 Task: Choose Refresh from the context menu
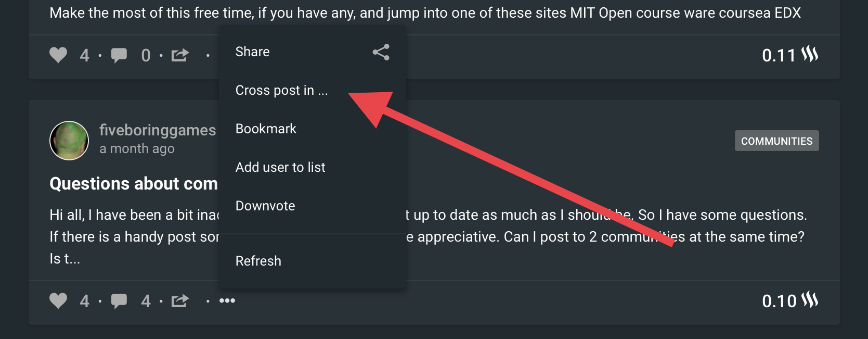[258, 261]
